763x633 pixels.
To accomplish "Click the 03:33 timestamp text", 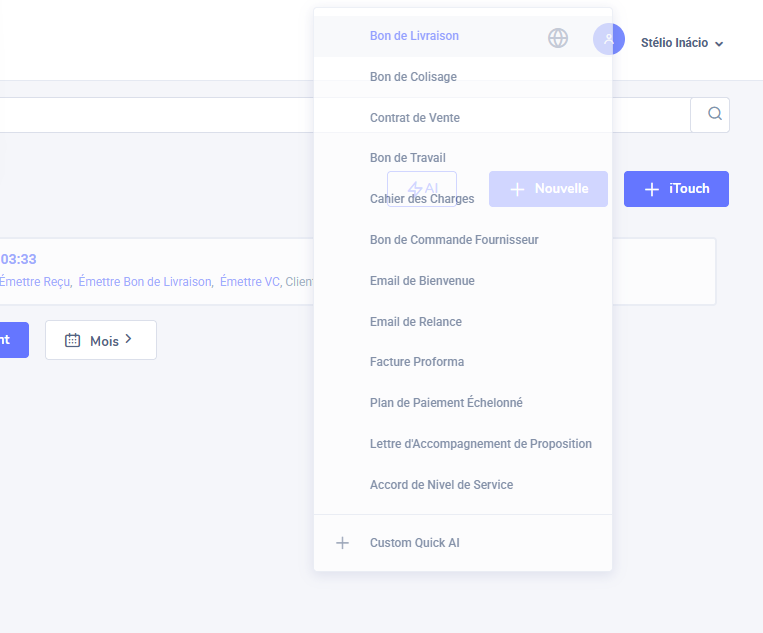I will tap(18, 259).
